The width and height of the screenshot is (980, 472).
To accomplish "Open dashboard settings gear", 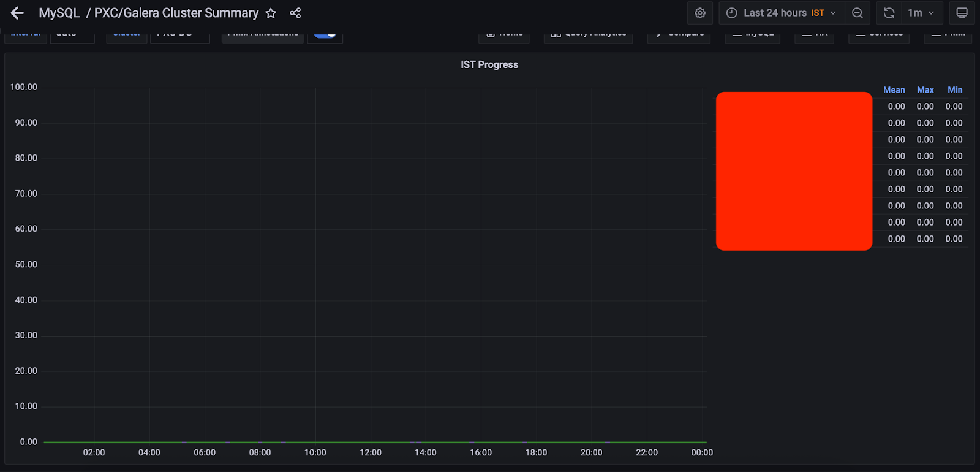I will [x=700, y=13].
